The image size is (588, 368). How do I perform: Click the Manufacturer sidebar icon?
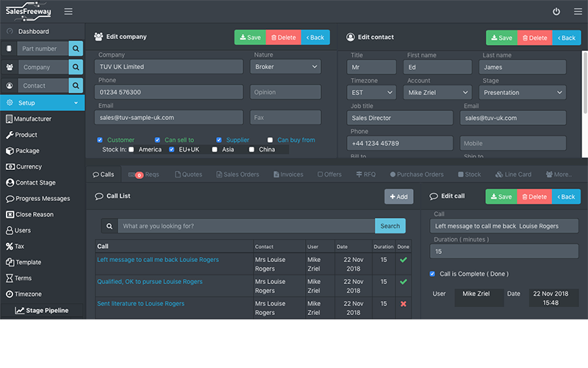pos(9,119)
